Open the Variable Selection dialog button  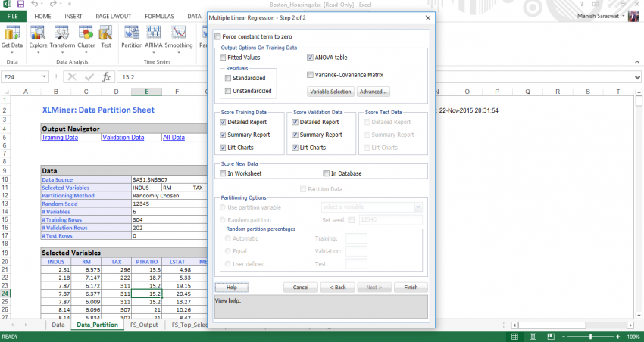coord(330,92)
